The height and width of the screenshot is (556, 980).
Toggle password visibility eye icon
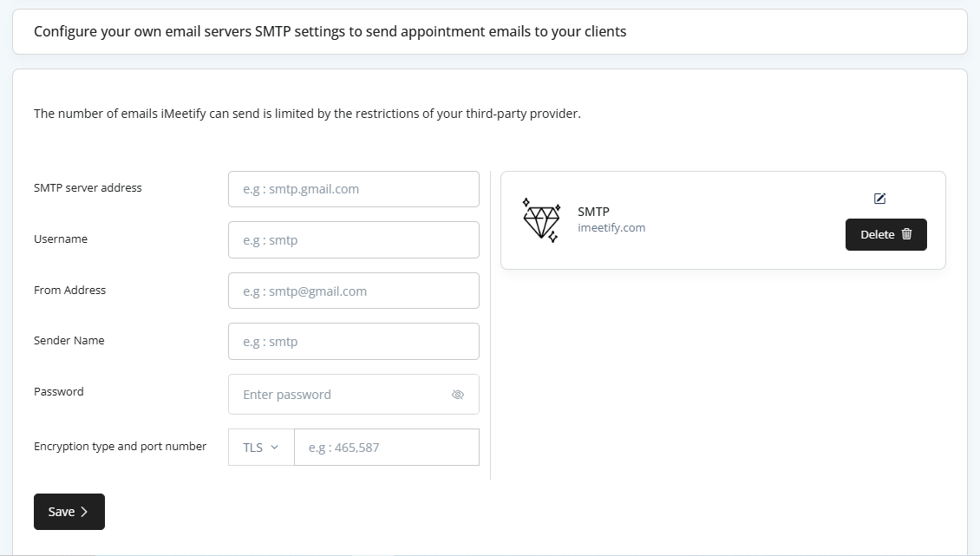point(458,395)
